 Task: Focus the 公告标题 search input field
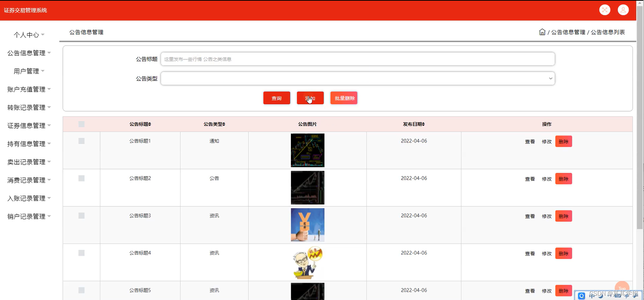pos(358,59)
